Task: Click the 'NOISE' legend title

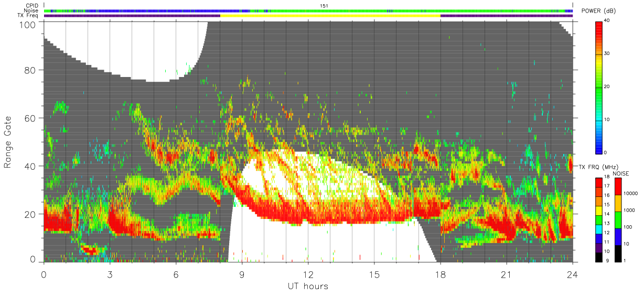Action: (622, 173)
